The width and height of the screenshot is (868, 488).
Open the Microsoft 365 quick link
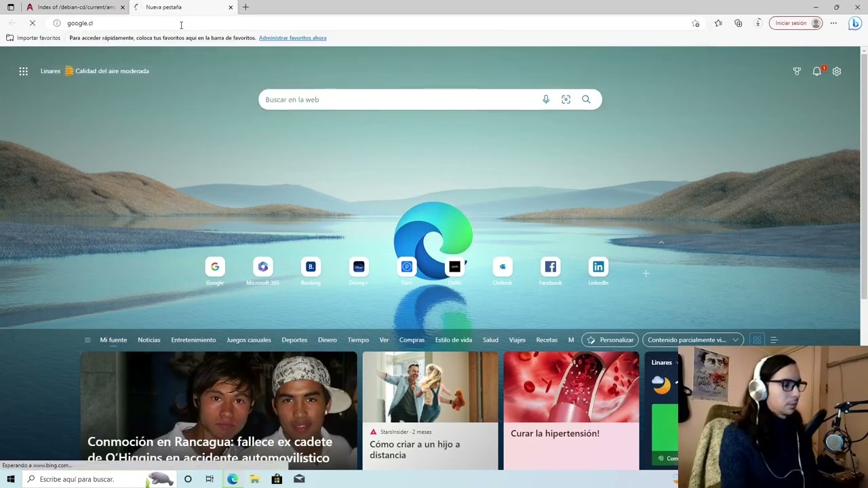263,267
